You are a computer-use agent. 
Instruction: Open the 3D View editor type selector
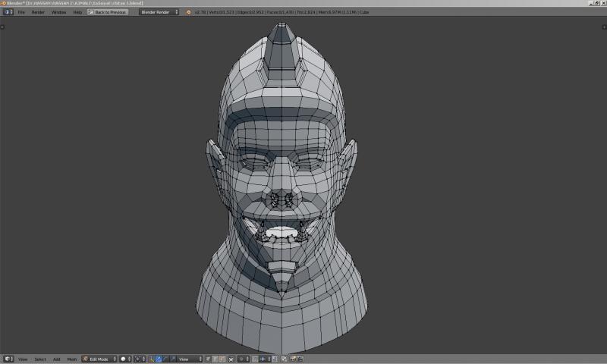point(7,359)
